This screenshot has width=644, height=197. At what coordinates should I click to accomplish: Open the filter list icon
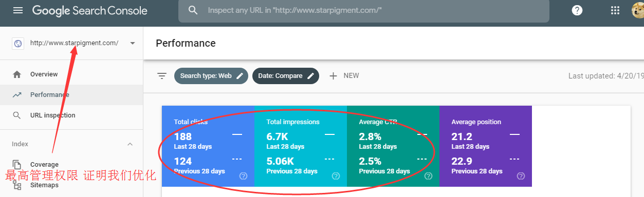(162, 76)
